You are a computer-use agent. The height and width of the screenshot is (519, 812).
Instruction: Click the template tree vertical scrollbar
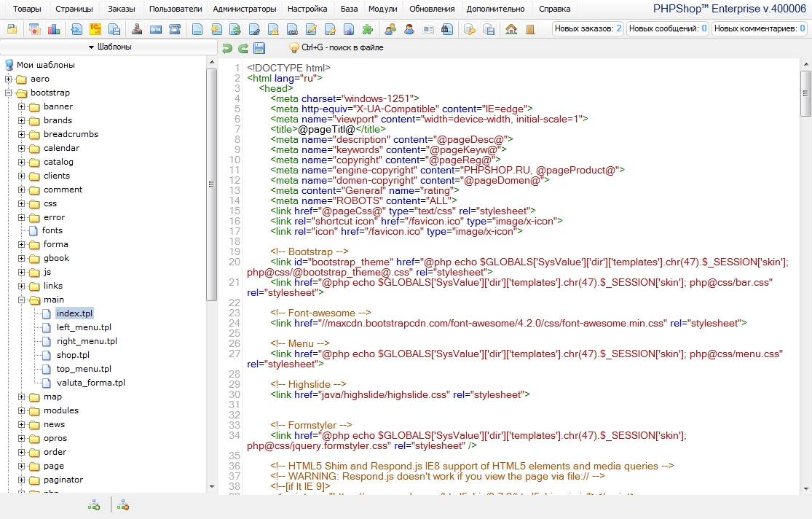[x=211, y=184]
